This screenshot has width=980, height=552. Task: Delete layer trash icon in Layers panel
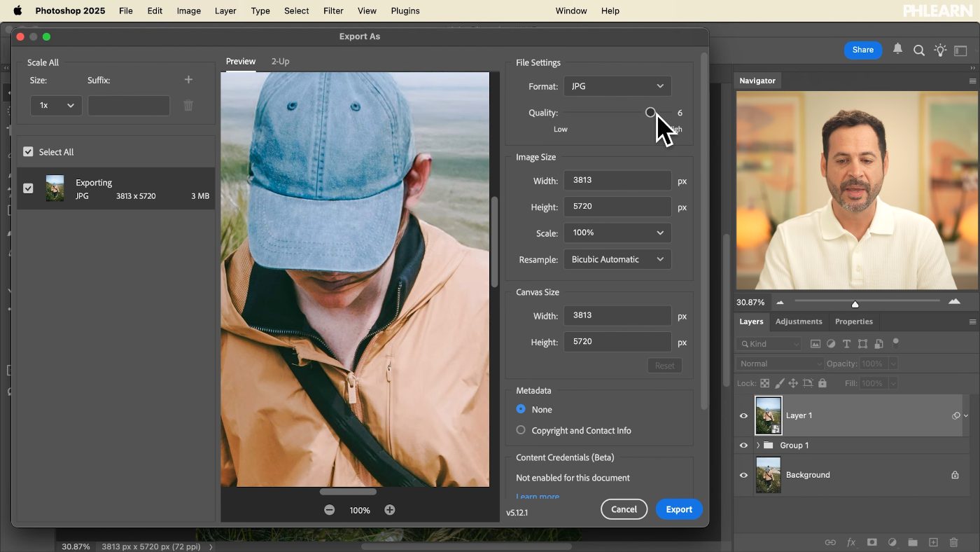coord(953,542)
